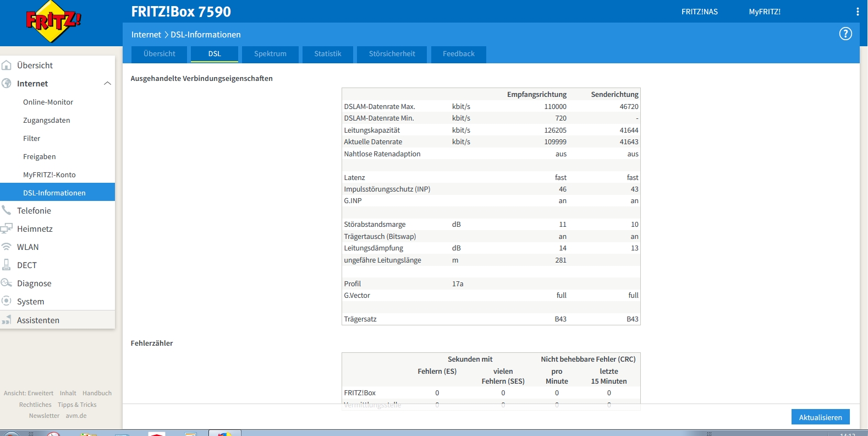Click the FRITZ! logo
Screen dimensions: 868x436
(x=53, y=21)
